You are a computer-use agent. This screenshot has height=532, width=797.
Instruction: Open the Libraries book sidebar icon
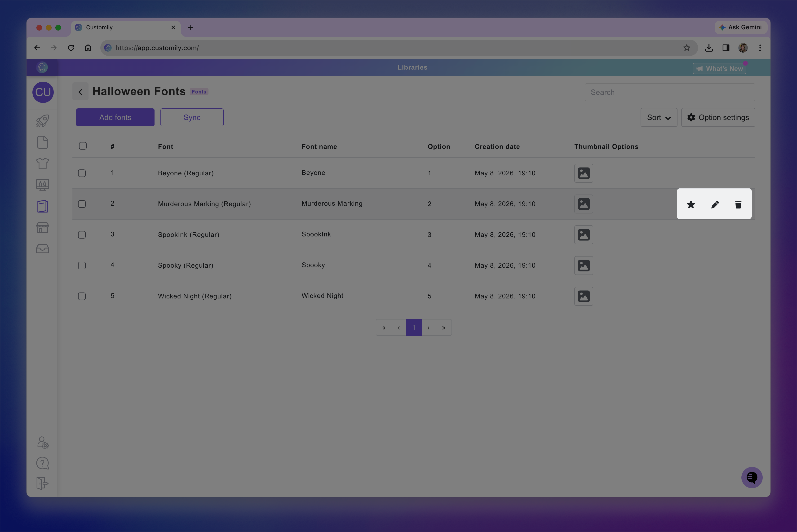[42, 206]
